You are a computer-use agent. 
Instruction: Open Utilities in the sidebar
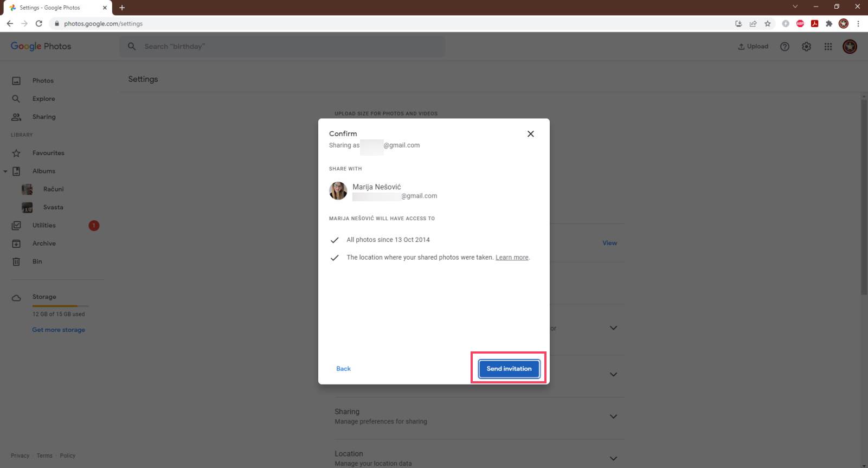point(44,226)
